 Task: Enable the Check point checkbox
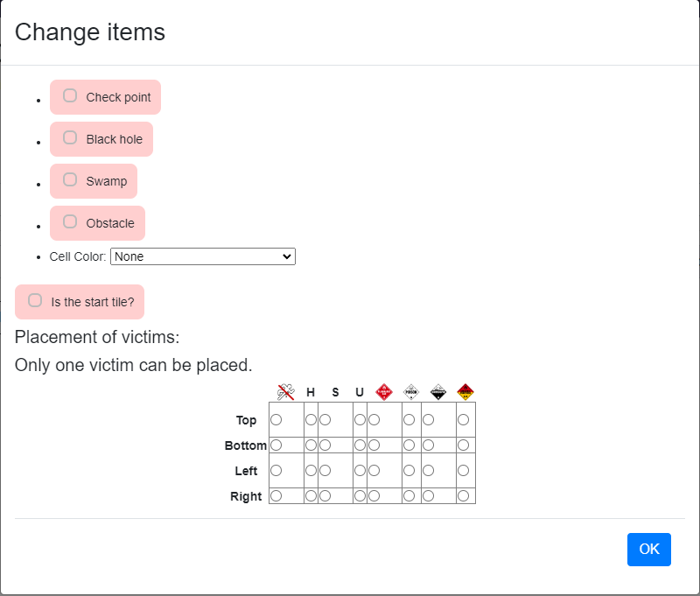pos(70,95)
